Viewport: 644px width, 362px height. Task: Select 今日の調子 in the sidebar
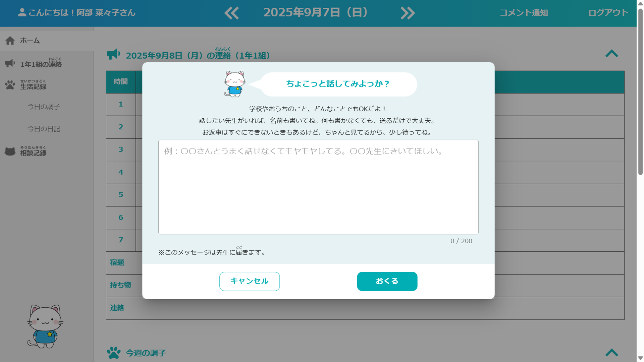pos(44,107)
